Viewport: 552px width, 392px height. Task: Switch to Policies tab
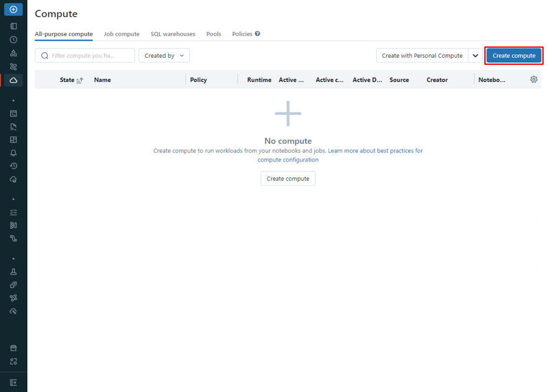click(242, 34)
